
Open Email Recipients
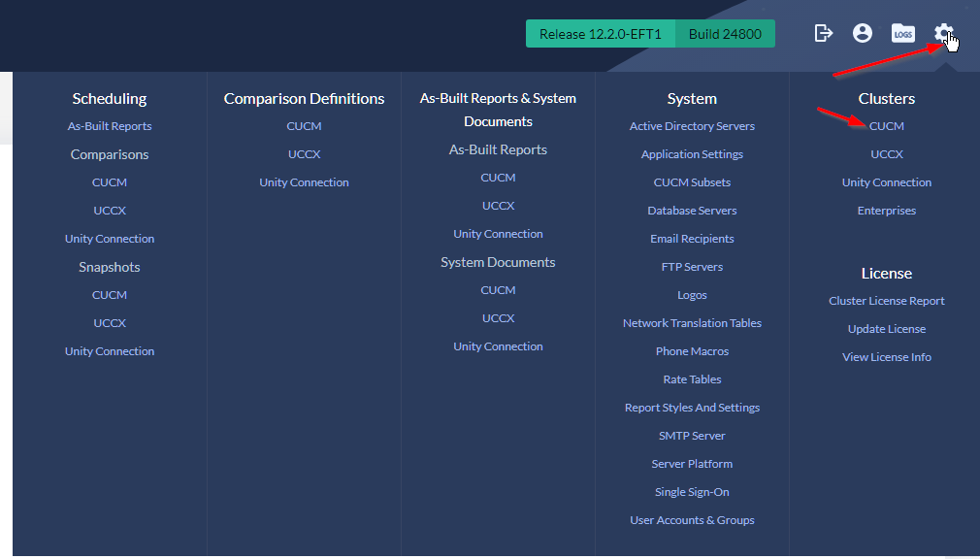pyautogui.click(x=692, y=238)
